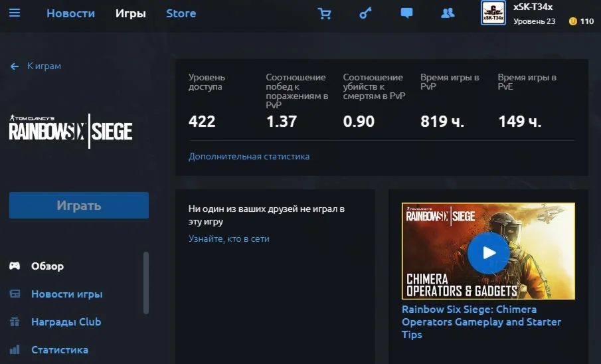The height and width of the screenshot is (364, 601).
Task: Click the Время игры в PvP label
Action: coord(450,82)
